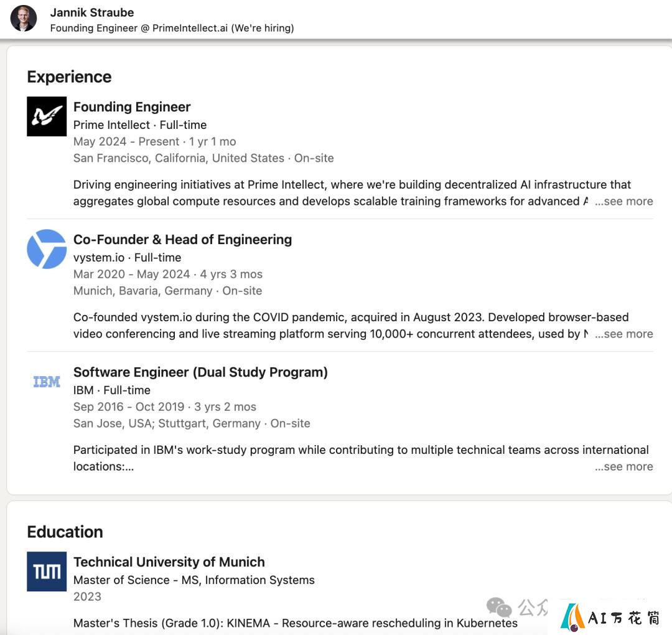Image resolution: width=672 pixels, height=635 pixels.
Task: Click the Jannik Straube name header
Action: pyautogui.click(x=92, y=12)
